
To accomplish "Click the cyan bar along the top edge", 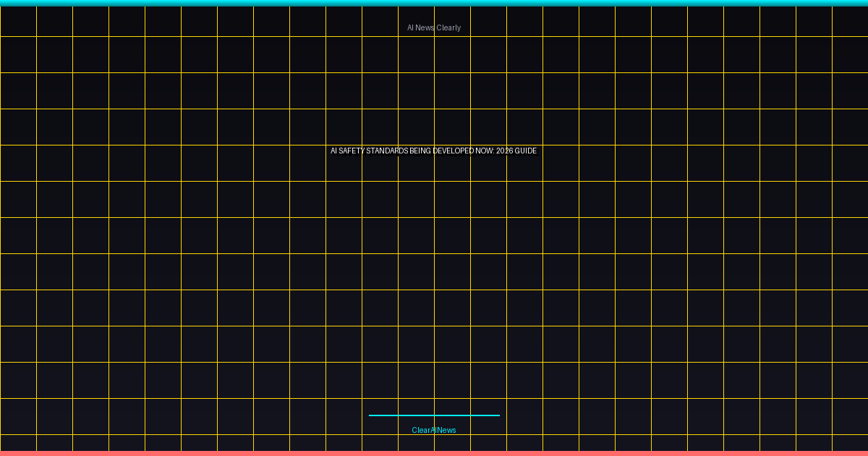I will pyautogui.click(x=434, y=3).
